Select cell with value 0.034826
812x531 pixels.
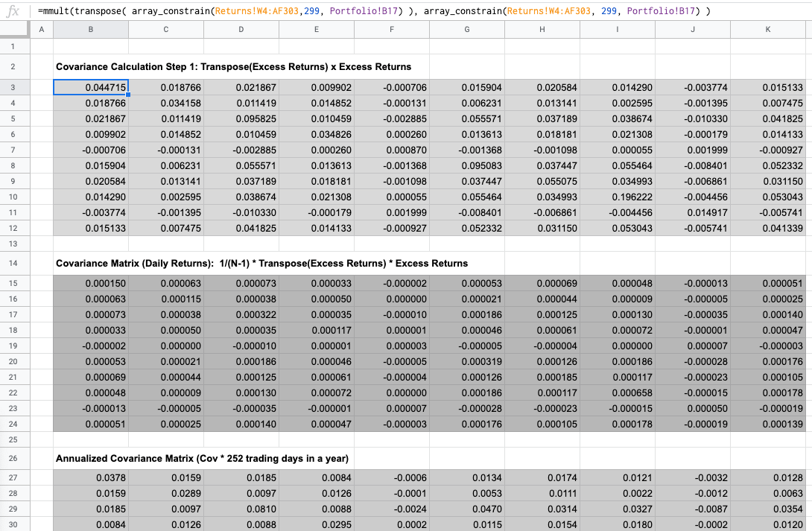317,134
